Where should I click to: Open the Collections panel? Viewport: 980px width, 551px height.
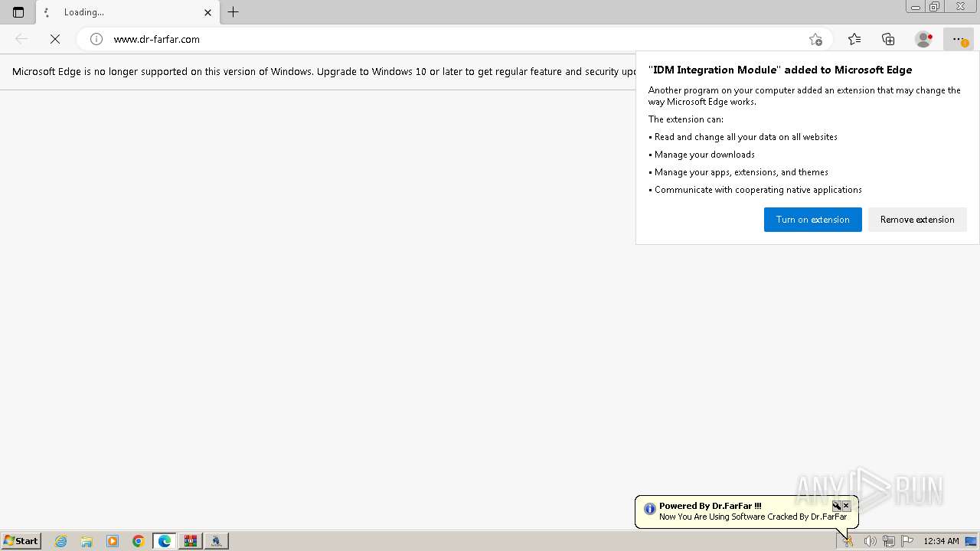pyautogui.click(x=888, y=39)
